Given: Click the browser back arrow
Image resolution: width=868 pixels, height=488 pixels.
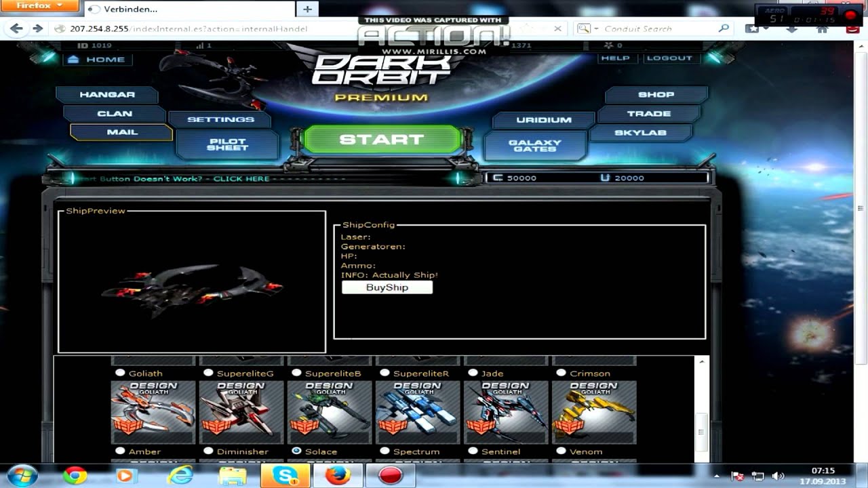Looking at the screenshot, I should [x=16, y=28].
